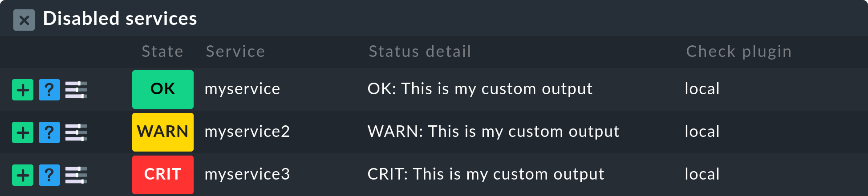Select the myservice service name
Screen dimensions: 868x196
pos(242,89)
